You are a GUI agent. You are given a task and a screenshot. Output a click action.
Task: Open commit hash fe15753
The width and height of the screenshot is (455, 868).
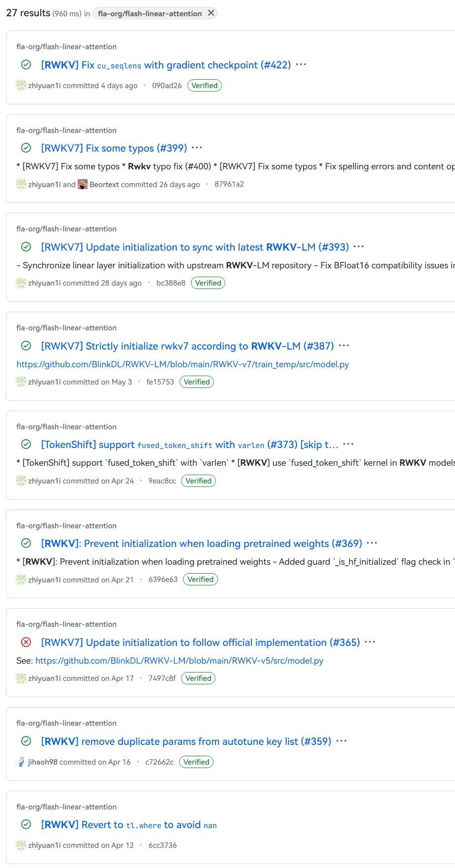click(x=160, y=382)
